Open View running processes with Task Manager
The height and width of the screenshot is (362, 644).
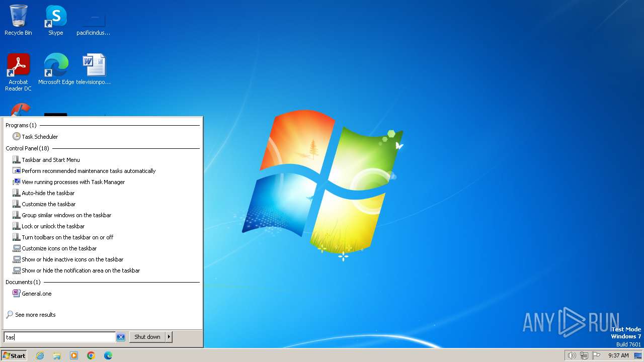[x=73, y=182]
